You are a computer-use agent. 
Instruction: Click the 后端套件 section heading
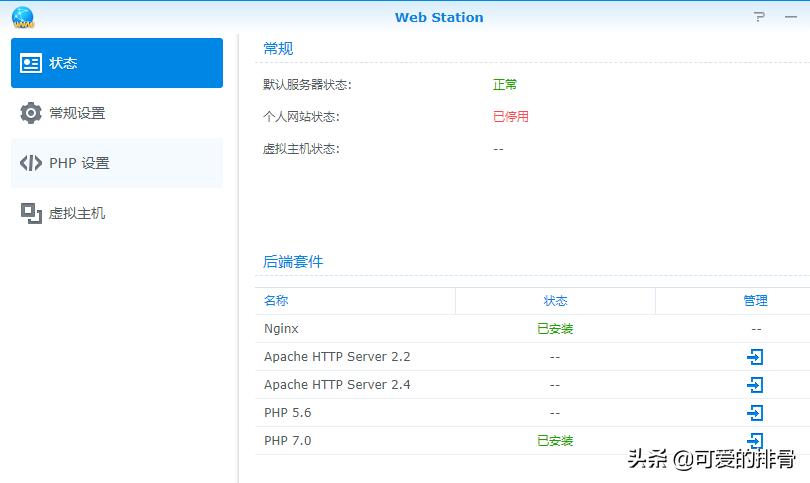(x=293, y=261)
